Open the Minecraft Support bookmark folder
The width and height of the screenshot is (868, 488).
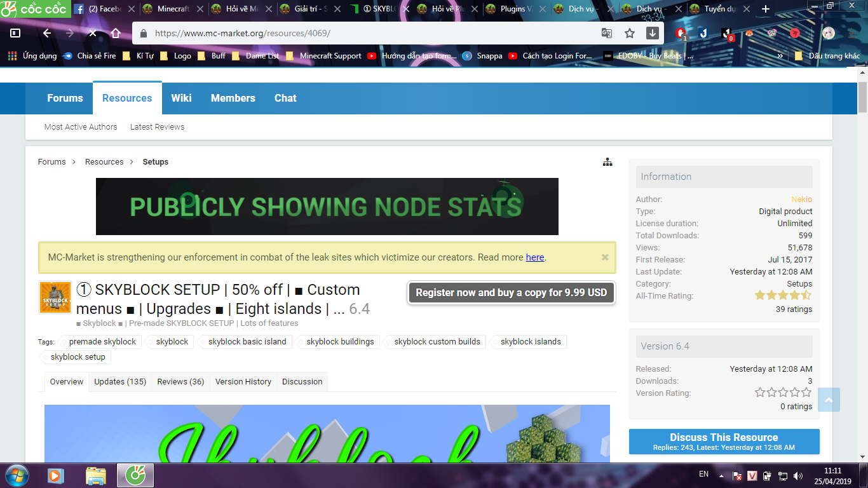point(323,56)
